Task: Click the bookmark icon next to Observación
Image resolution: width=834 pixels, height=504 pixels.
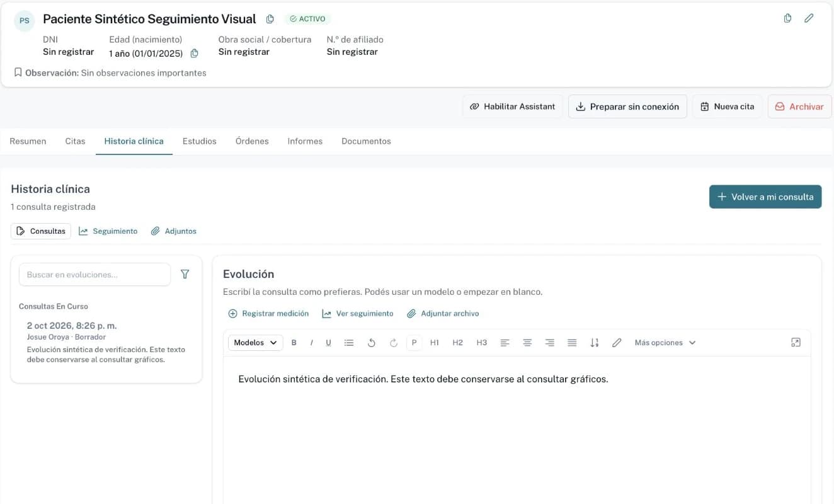Action: click(18, 73)
